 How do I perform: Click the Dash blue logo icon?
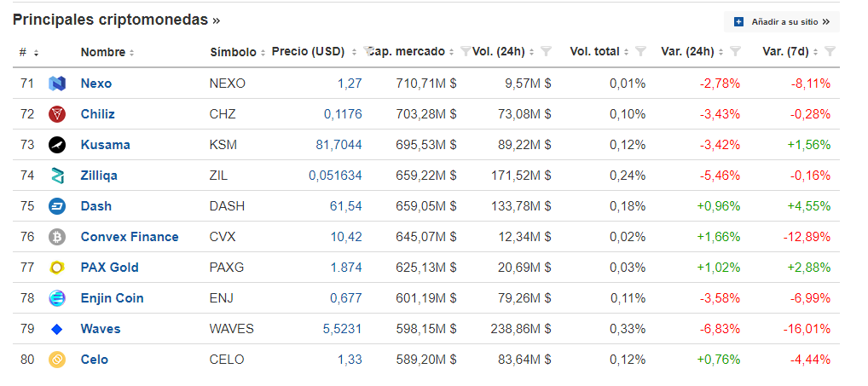click(57, 206)
